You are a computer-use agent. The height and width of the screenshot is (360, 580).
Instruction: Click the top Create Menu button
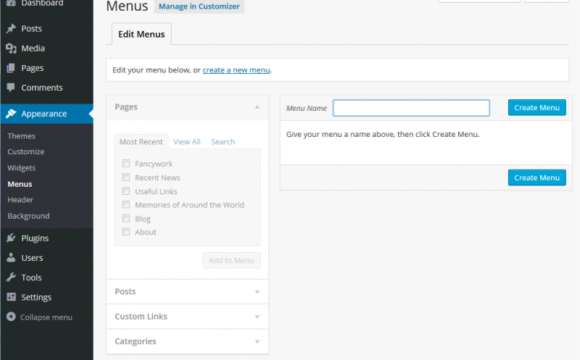pos(537,107)
